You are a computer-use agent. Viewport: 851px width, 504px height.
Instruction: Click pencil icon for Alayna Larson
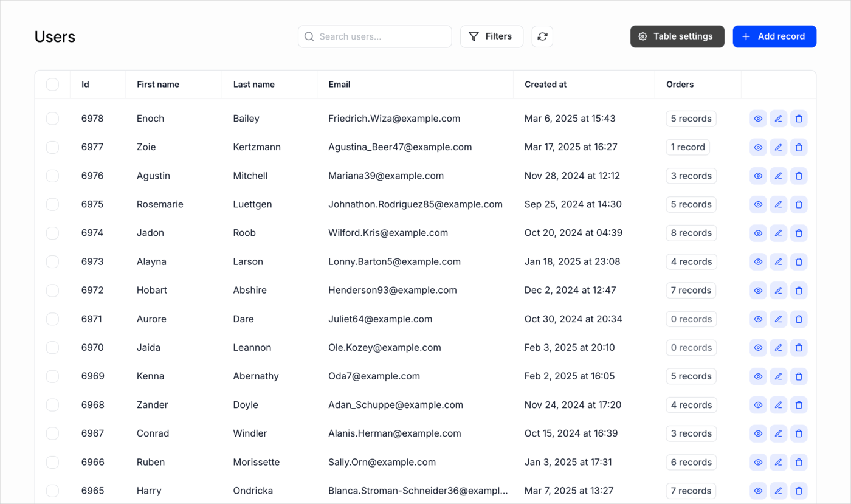tap(779, 262)
